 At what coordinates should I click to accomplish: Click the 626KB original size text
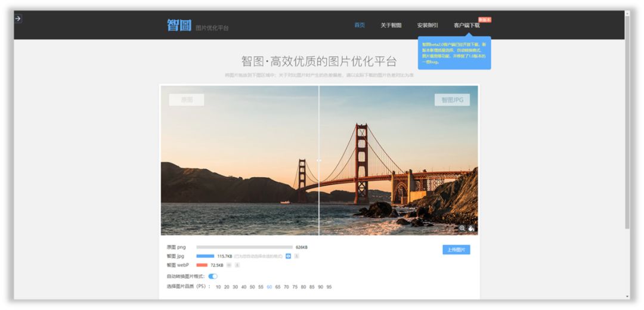(302, 247)
